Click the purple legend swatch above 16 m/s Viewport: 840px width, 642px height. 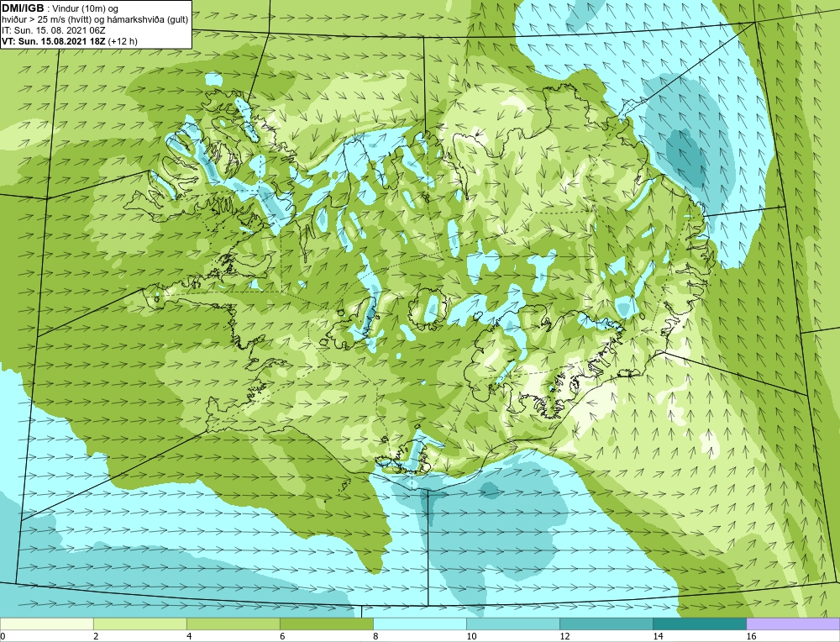tap(793, 624)
